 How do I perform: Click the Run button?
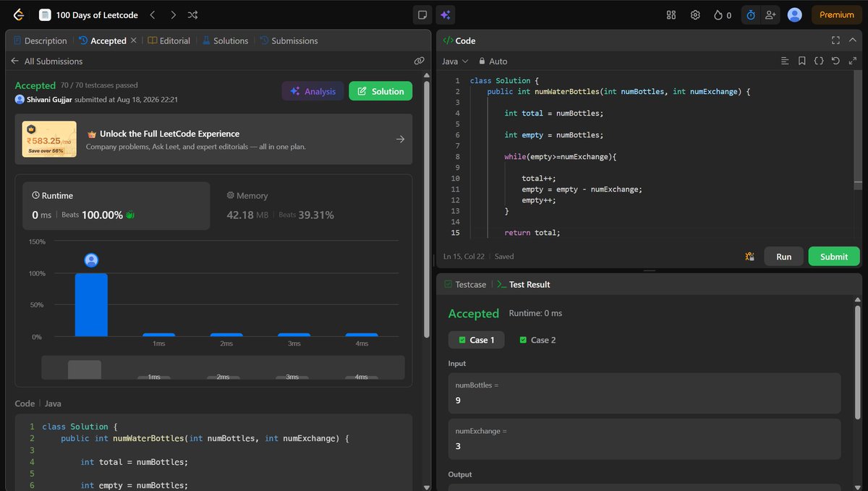click(783, 256)
